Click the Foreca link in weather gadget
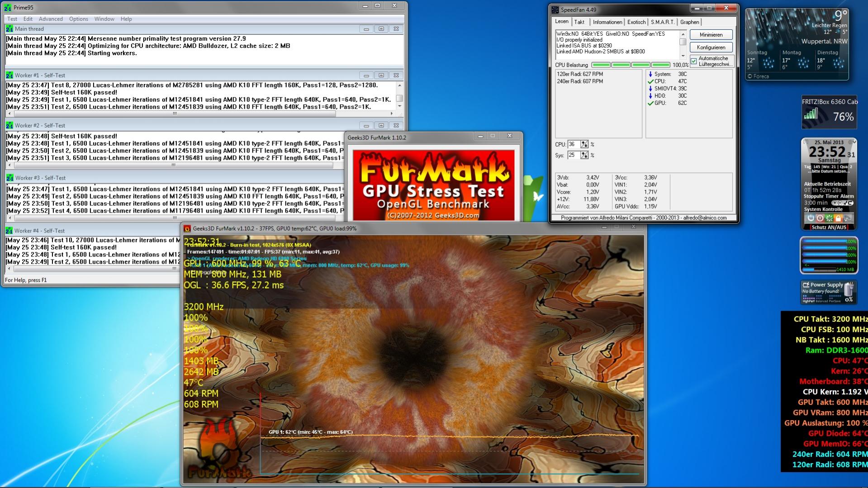 [758, 76]
